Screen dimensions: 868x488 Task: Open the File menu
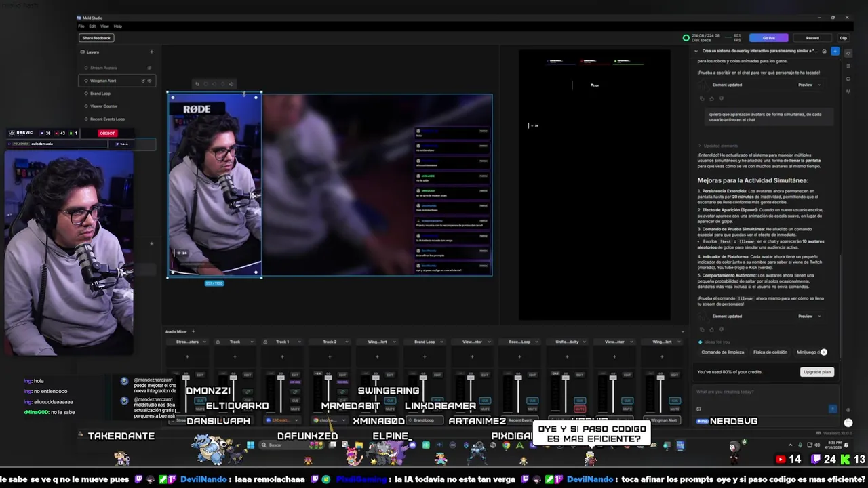[81, 26]
